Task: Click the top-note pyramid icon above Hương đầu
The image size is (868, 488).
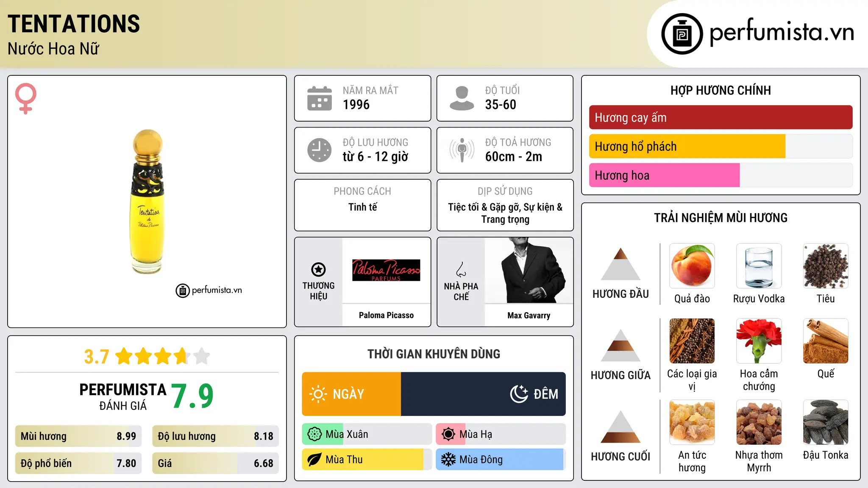Action: [x=621, y=264]
